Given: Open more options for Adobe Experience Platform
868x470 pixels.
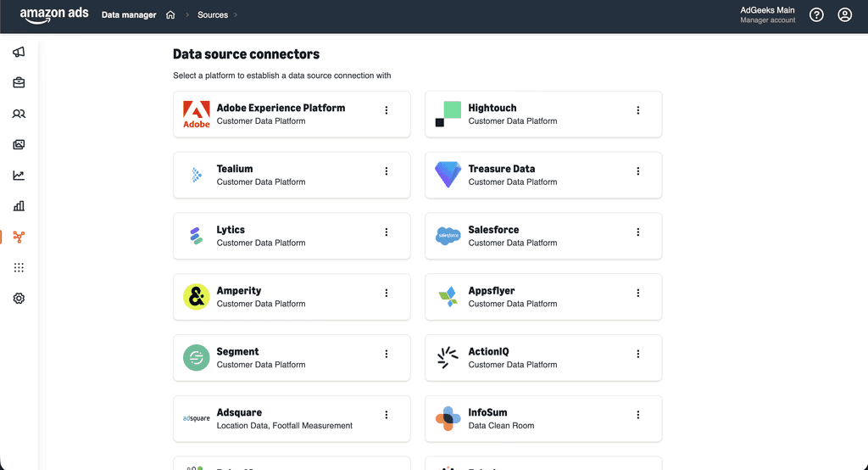Looking at the screenshot, I should coord(387,110).
